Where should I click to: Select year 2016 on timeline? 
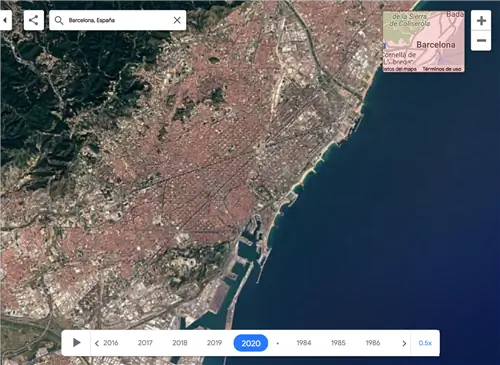tap(111, 343)
